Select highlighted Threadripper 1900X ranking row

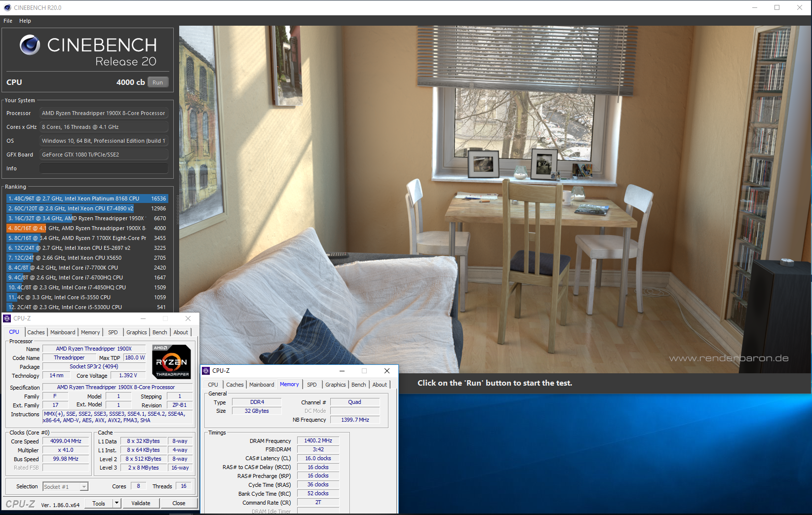pos(87,228)
